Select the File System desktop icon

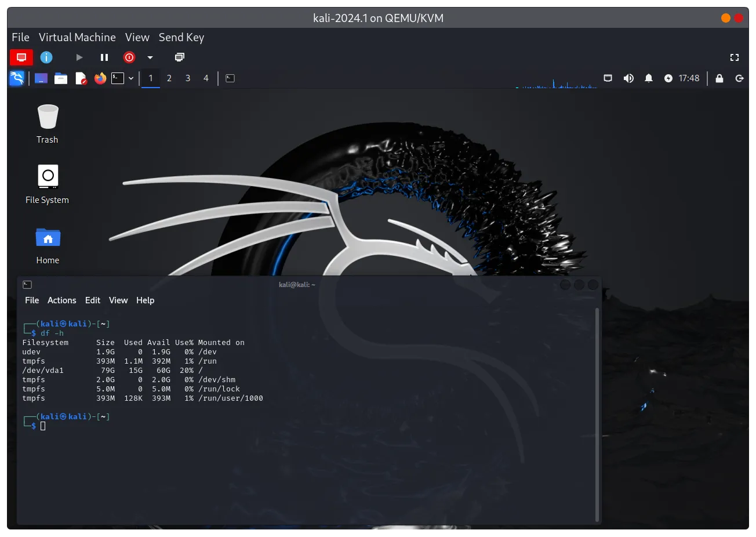click(x=48, y=184)
